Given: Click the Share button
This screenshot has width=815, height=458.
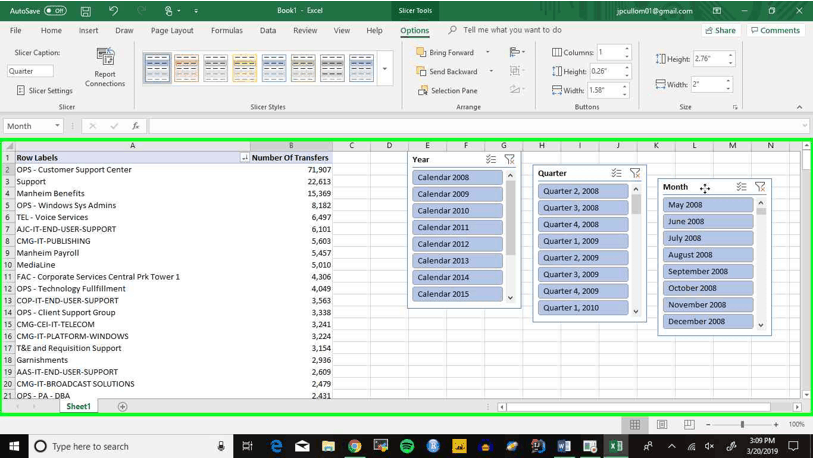Looking at the screenshot, I should tap(720, 31).
